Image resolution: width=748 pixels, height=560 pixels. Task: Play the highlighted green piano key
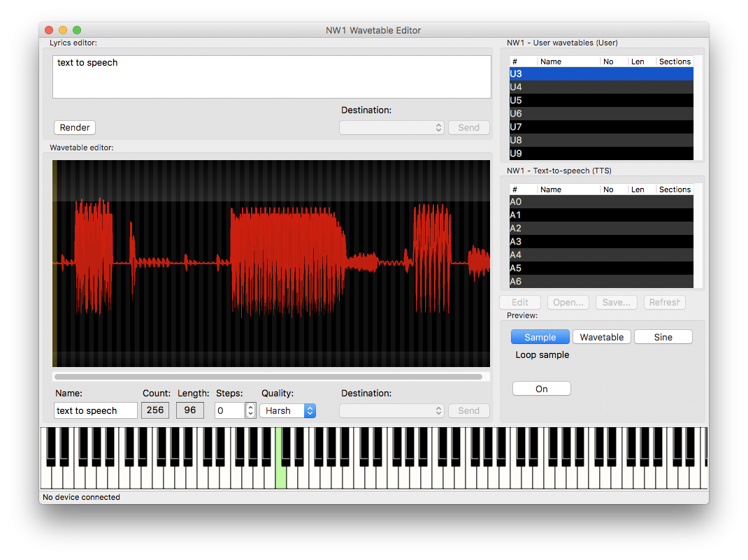point(281,477)
